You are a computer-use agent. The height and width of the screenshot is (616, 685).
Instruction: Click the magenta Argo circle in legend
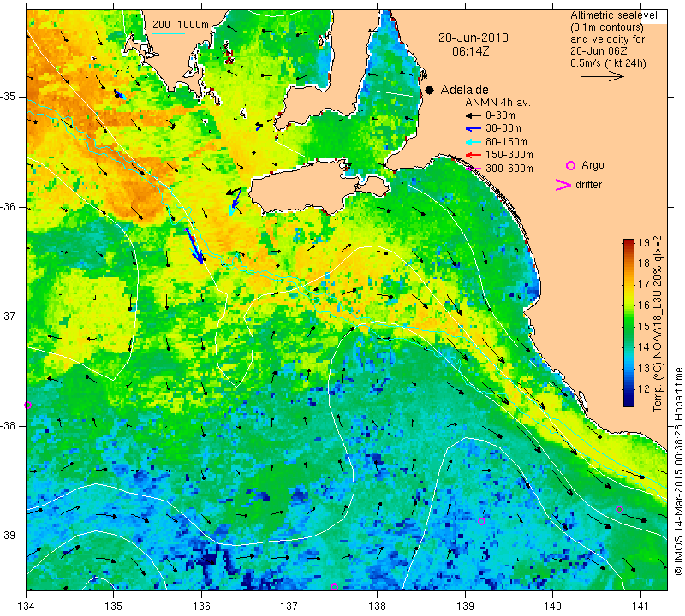tap(570, 165)
